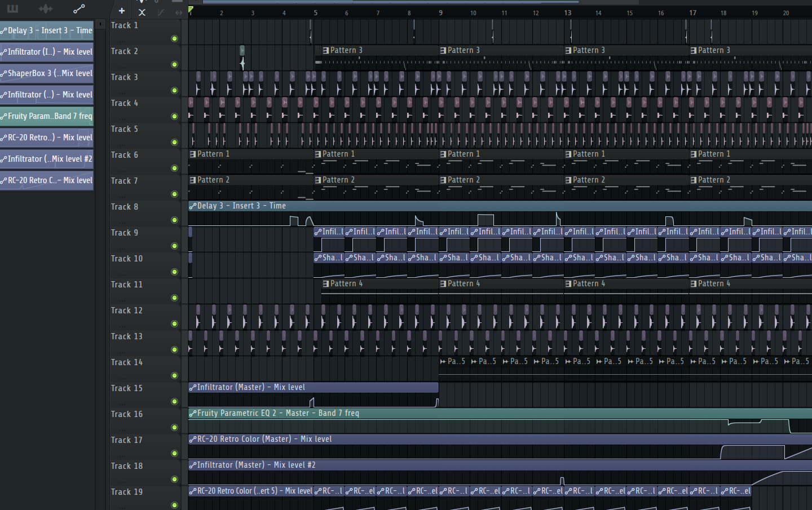Viewport: 812px width, 510px height.
Task: Select 'ShaperBox 3 (..Mix level' in picker list
Action: click(x=47, y=73)
